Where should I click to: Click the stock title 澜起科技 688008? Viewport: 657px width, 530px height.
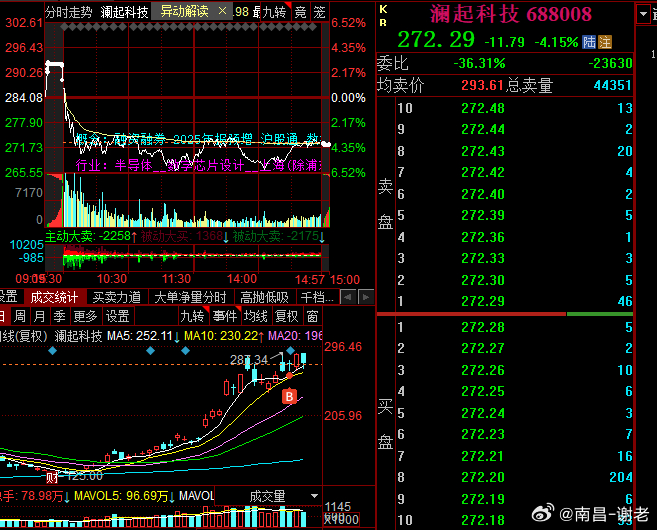511,14
